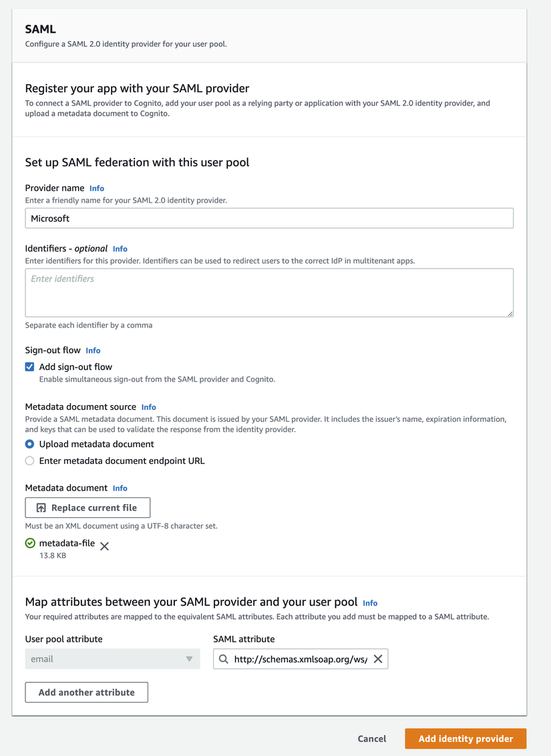Open Info link beside Sign-out flow
The width and height of the screenshot is (551, 756).
pos(93,350)
